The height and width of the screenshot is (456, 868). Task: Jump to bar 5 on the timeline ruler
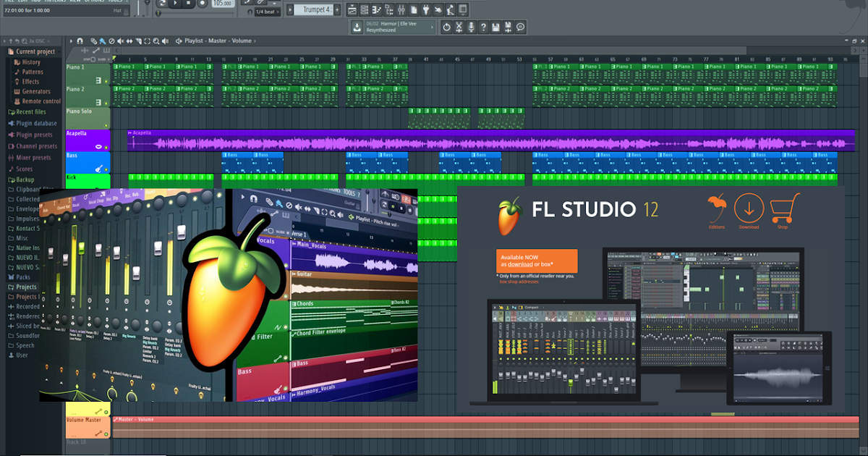click(145, 59)
